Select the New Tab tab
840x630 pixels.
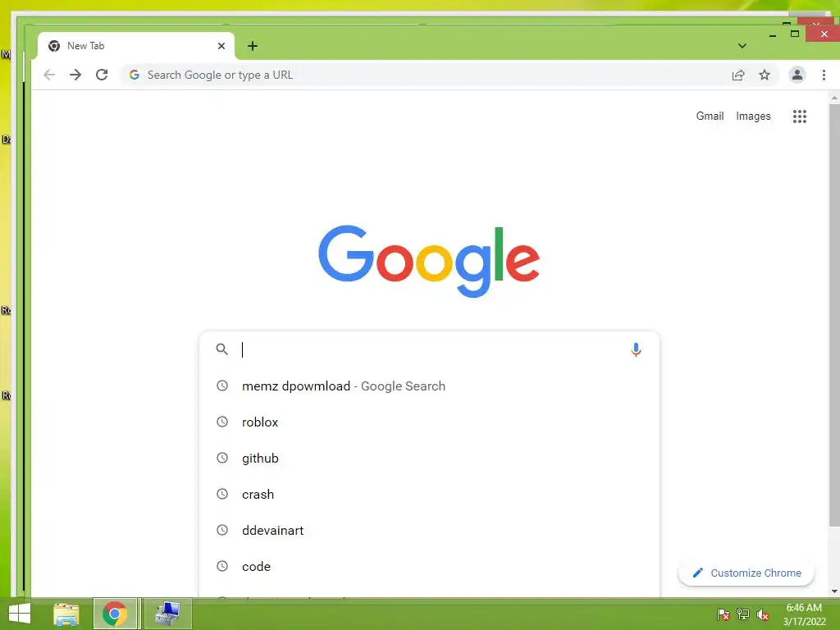[136, 46]
